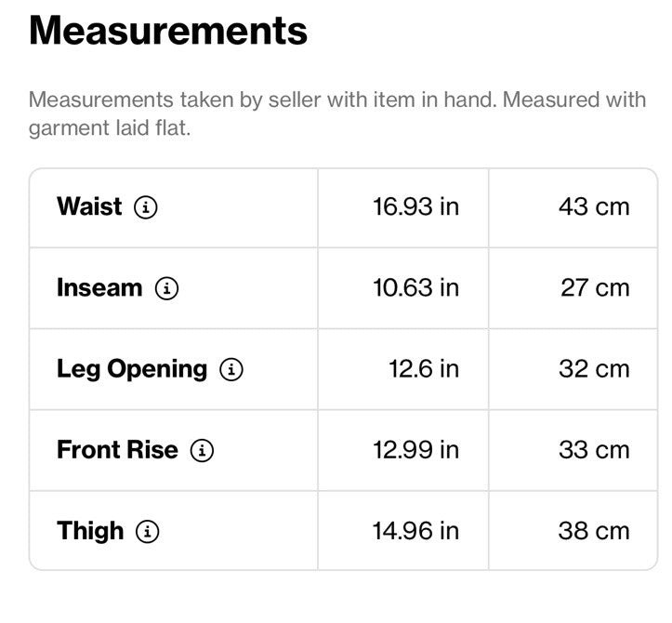Click the 43 cm waist value
Viewport: 672px width, 623px height.
pos(594,206)
